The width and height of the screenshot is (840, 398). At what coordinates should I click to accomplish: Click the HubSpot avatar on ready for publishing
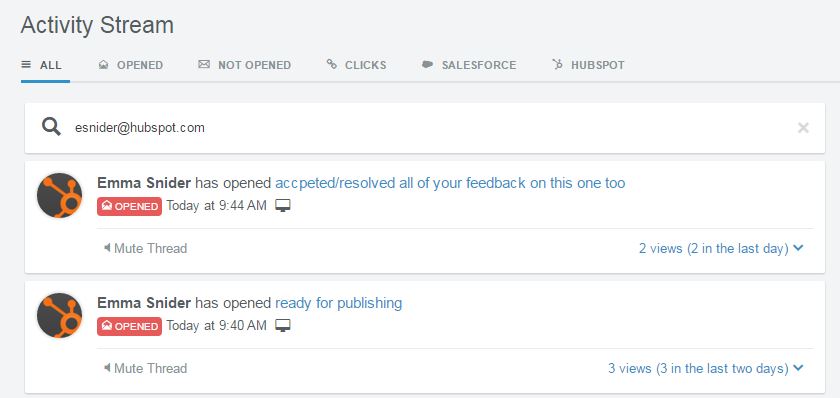[x=59, y=316]
